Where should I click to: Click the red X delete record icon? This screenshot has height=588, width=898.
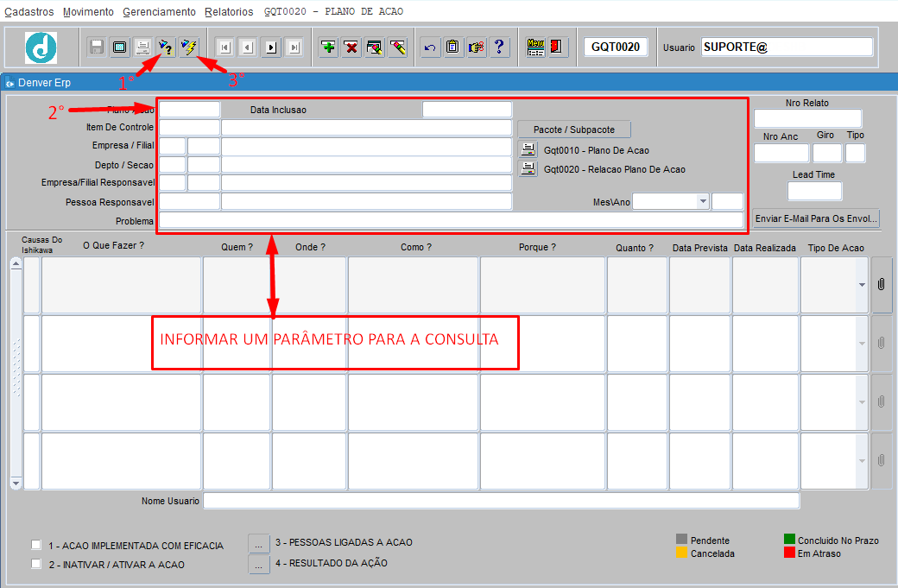[x=351, y=47]
